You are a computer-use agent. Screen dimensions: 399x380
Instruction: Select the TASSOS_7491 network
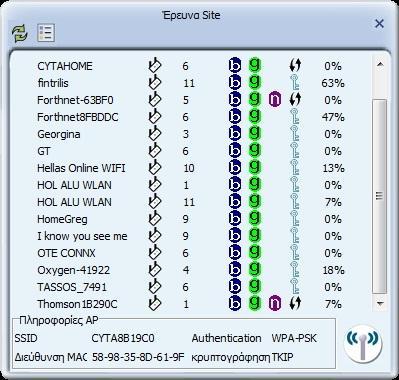coord(190,287)
